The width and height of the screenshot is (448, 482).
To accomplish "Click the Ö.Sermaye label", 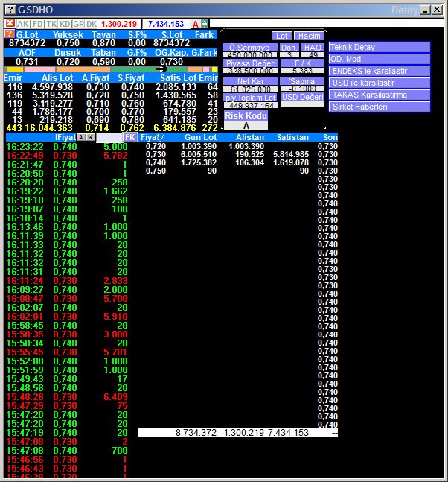I will pos(249,48).
